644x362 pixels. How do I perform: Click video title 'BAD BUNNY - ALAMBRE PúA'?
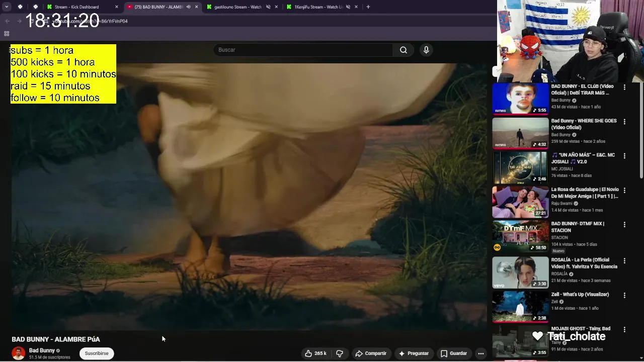pyautogui.click(x=56, y=339)
